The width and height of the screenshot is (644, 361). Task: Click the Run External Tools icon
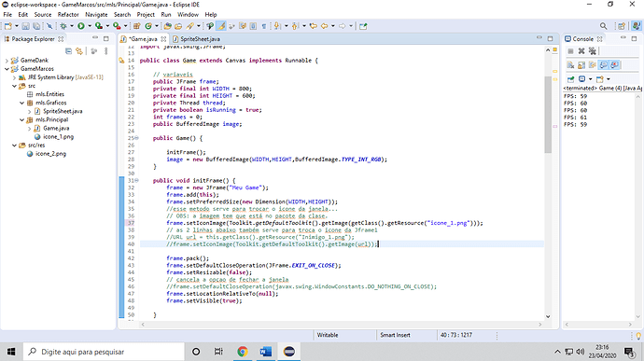tap(117, 26)
